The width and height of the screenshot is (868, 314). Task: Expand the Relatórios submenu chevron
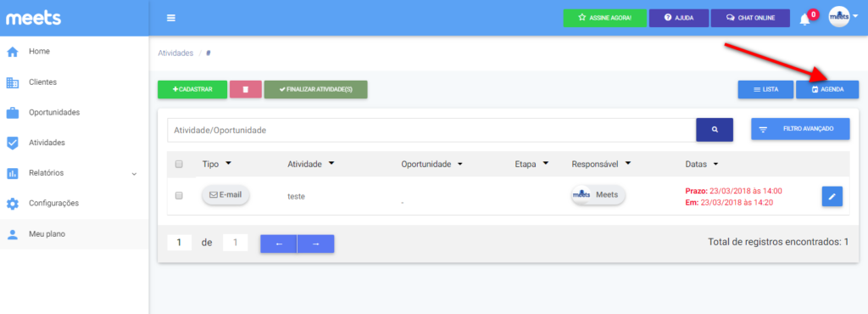[x=134, y=174]
